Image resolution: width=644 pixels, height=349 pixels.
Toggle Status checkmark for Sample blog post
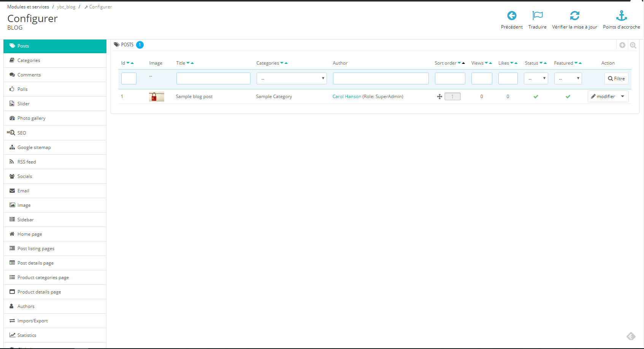tap(536, 97)
